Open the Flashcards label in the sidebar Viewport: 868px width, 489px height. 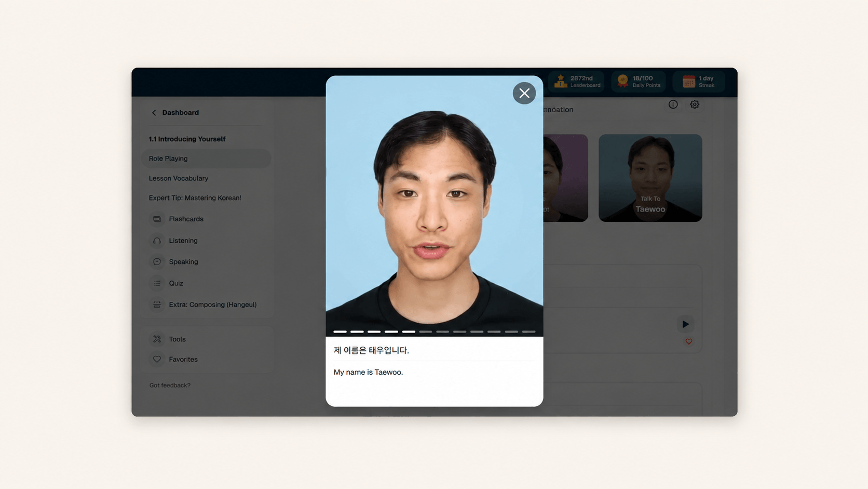[x=186, y=219]
